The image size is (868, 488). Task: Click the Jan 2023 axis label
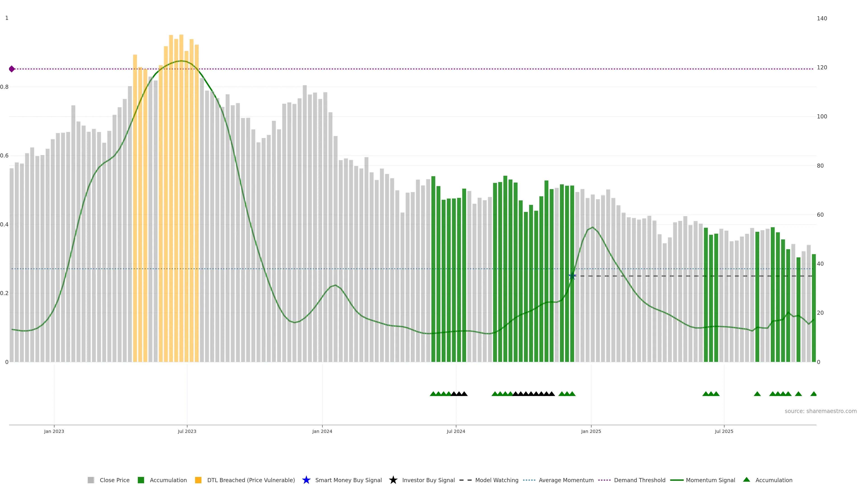coord(54,431)
